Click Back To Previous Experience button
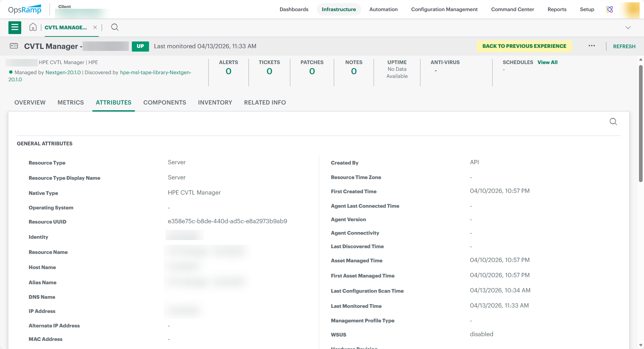 tap(524, 46)
